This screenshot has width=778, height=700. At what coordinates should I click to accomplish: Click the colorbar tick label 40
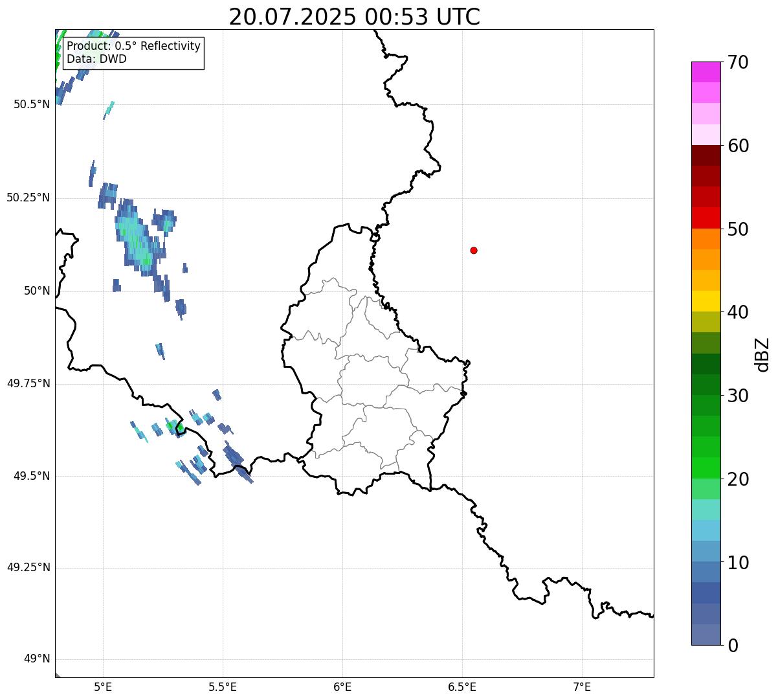tap(738, 312)
